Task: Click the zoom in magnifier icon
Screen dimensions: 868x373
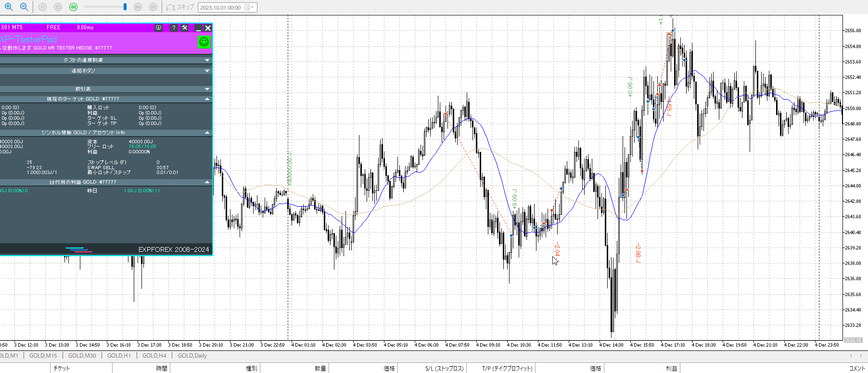Action: 9,7
